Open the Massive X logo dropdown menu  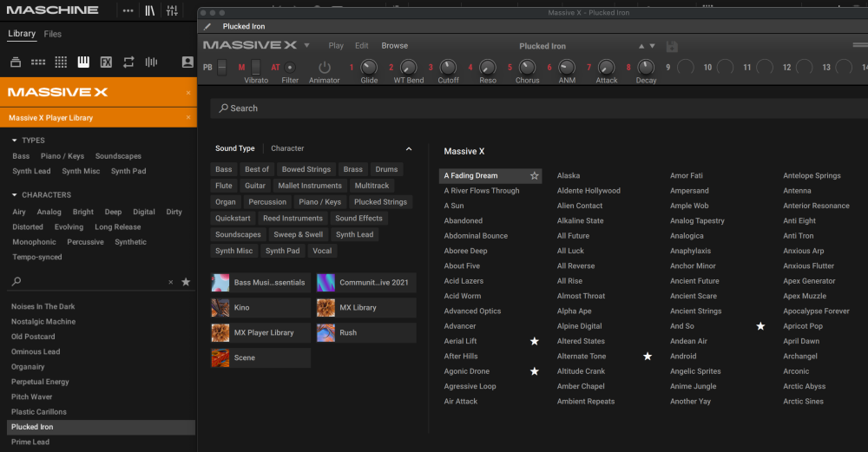306,45
